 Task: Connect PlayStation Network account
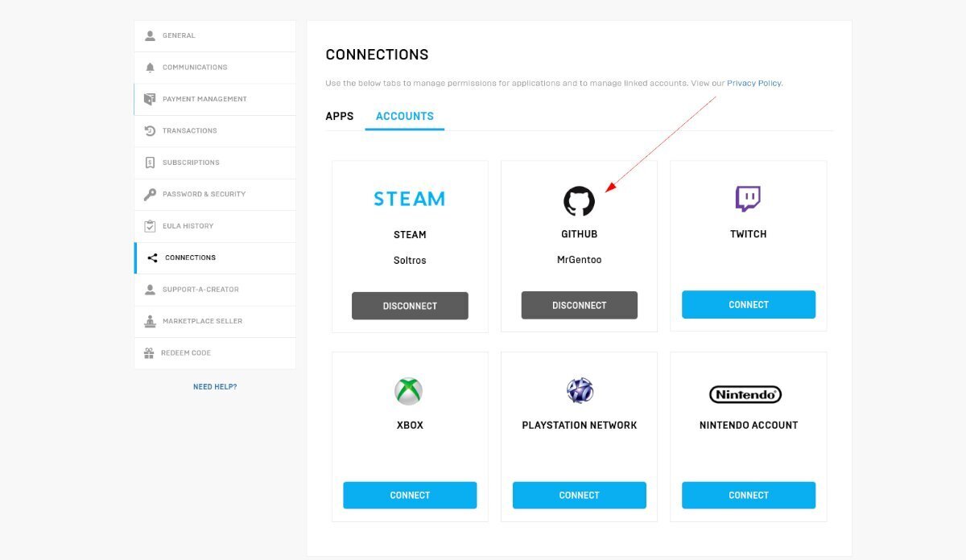[580, 496]
